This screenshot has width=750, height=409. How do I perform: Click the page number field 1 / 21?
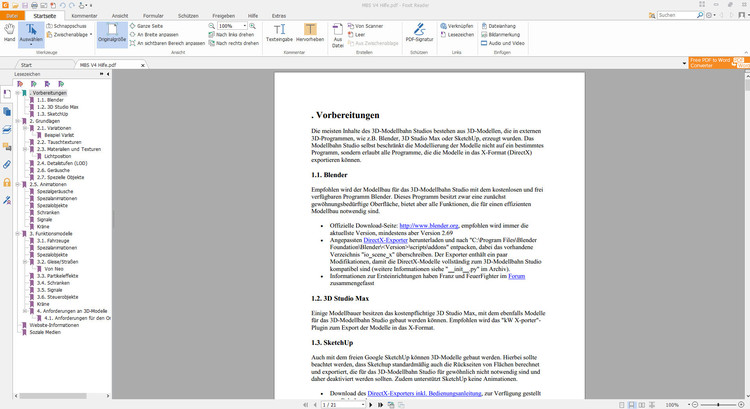coord(341,405)
